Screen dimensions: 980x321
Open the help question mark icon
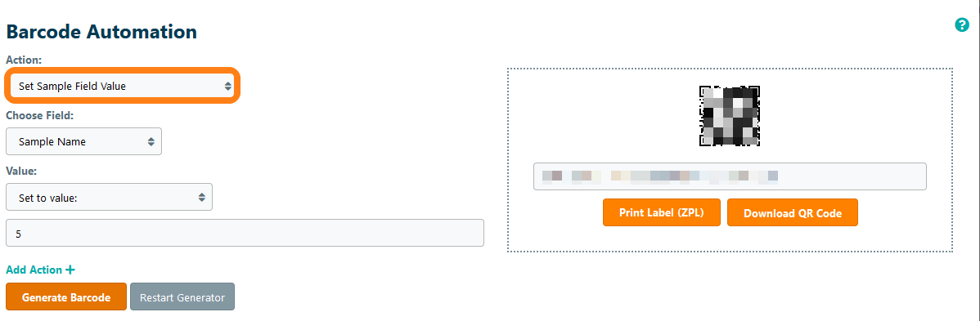pos(961,25)
